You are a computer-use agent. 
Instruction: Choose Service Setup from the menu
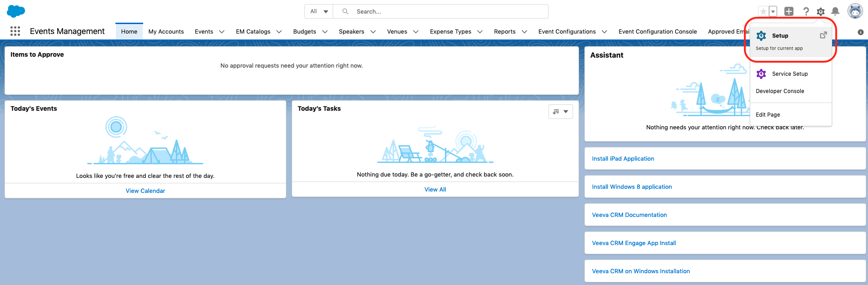pyautogui.click(x=791, y=74)
